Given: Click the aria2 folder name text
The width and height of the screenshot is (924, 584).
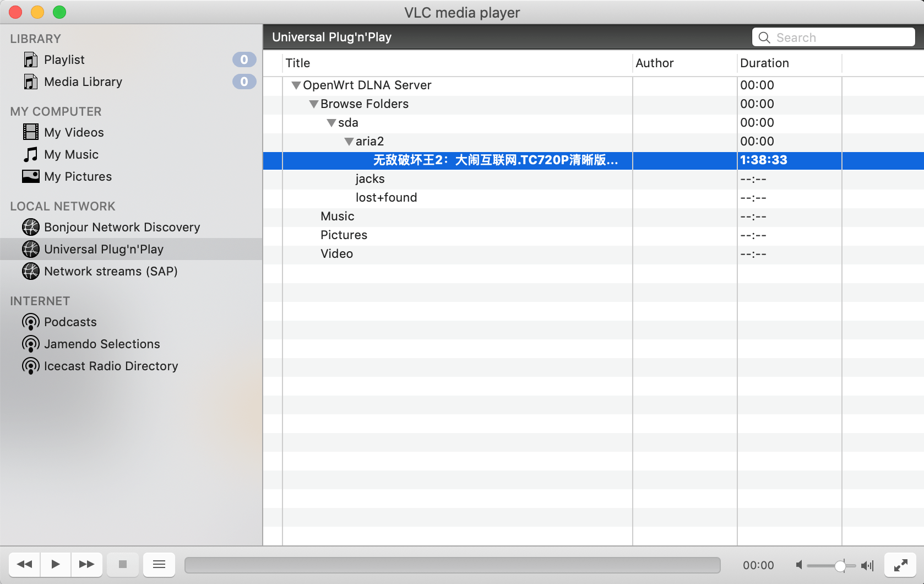Looking at the screenshot, I should coord(369,142).
